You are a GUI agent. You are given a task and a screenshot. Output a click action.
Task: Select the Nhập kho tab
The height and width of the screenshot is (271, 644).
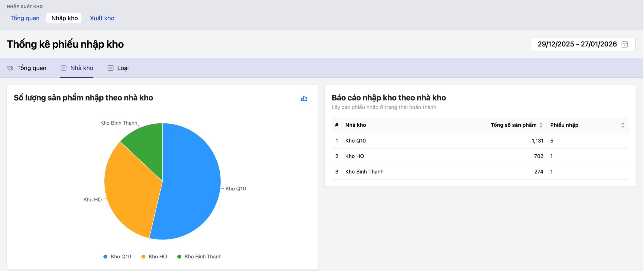click(64, 18)
